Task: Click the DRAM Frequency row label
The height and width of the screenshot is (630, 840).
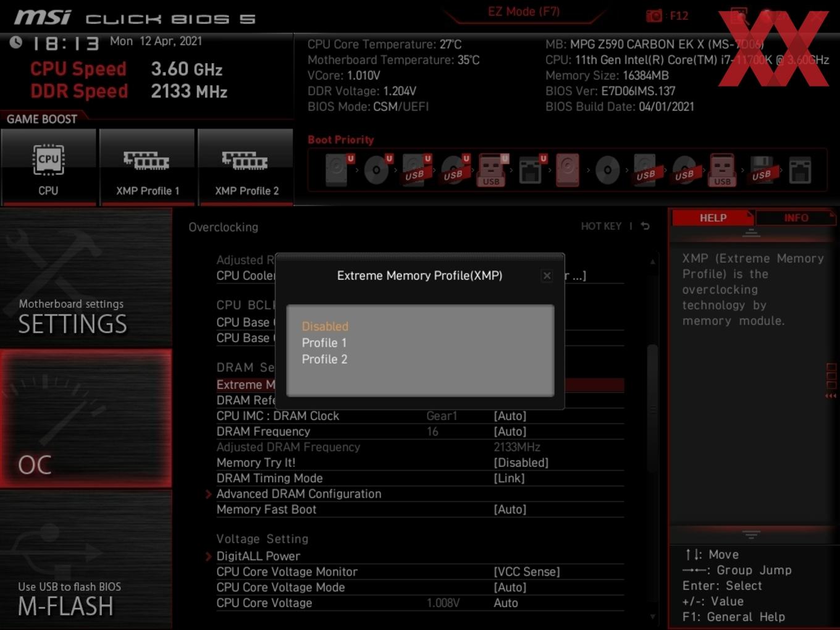Action: (x=263, y=432)
